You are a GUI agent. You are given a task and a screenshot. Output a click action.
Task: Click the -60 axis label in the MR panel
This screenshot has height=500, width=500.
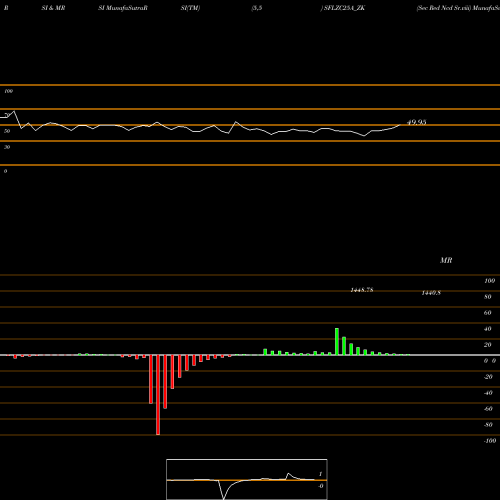pyautogui.click(x=488, y=409)
